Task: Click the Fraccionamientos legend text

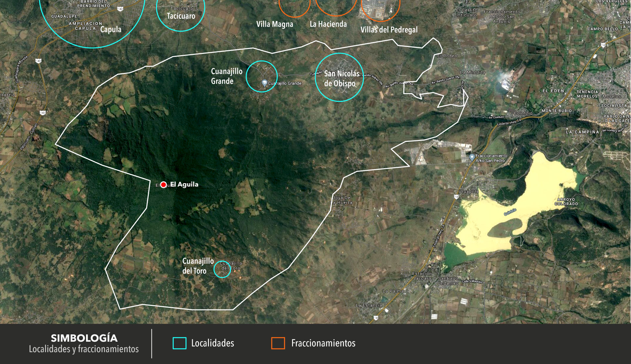Action: pos(323,343)
